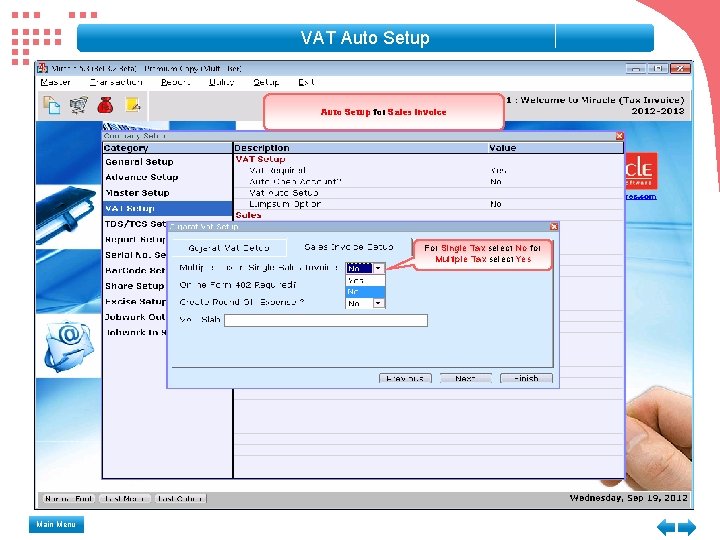Open the Multiple or Single Sales Invoice dropdown
The height and width of the screenshot is (540, 720).
378,268
